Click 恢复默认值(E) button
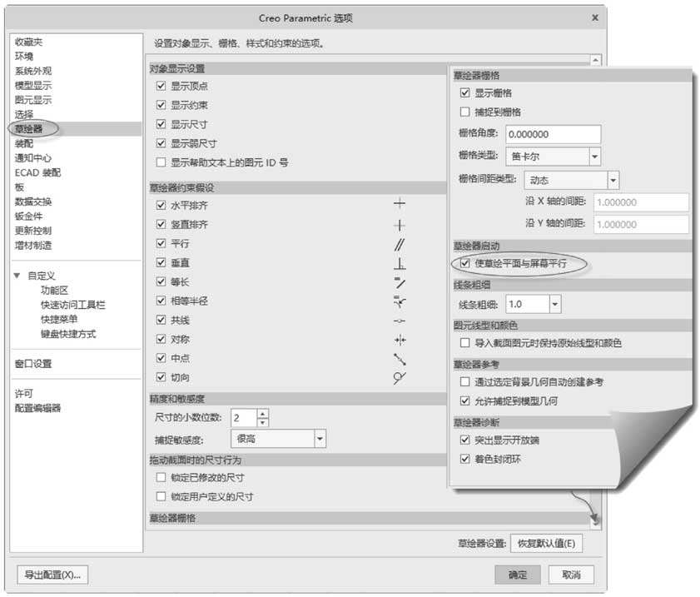The image size is (700, 597). (546, 544)
